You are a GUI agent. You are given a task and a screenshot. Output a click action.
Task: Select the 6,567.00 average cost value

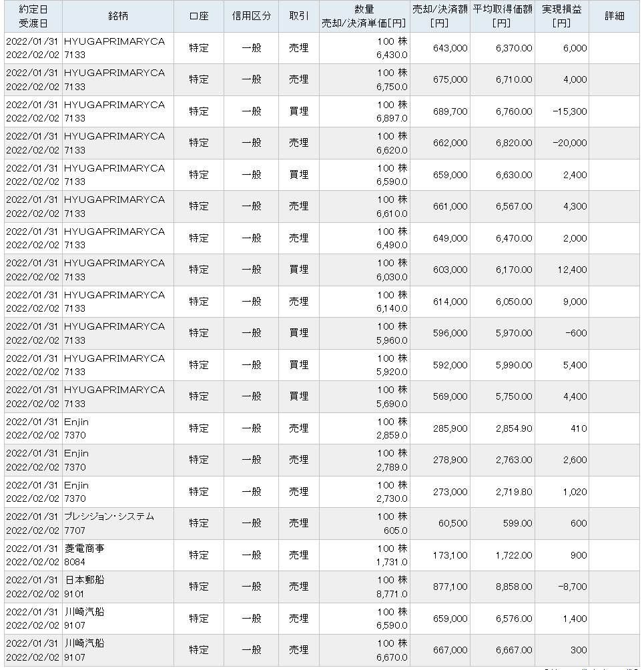(514, 206)
